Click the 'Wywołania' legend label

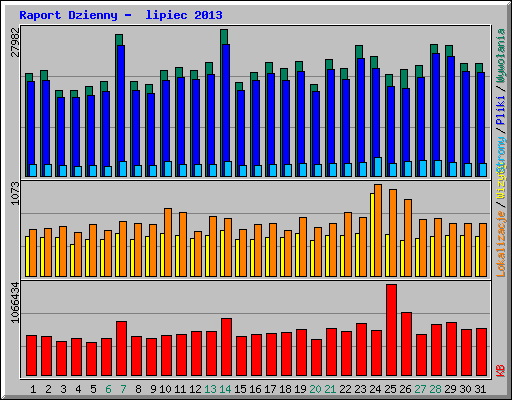click(501, 56)
